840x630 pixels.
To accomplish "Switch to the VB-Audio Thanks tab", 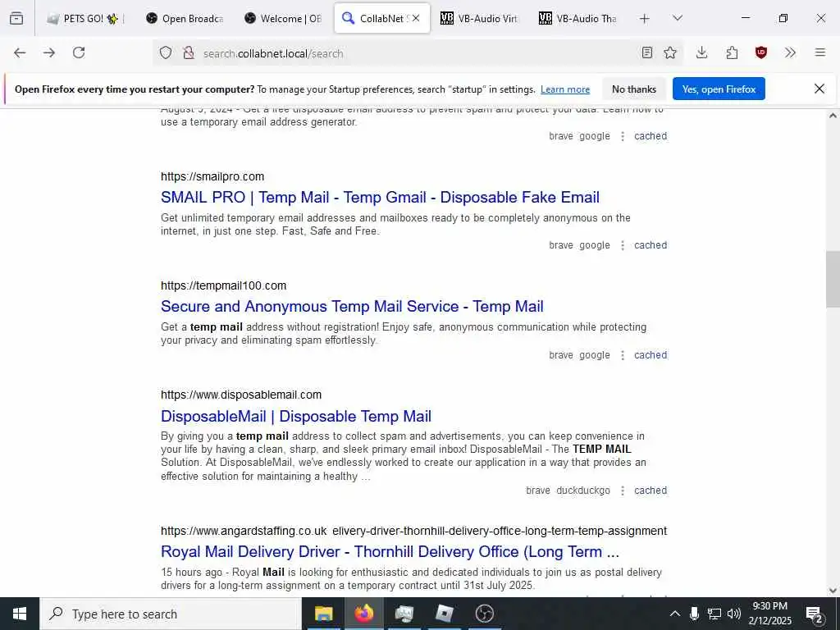I will pos(578,19).
